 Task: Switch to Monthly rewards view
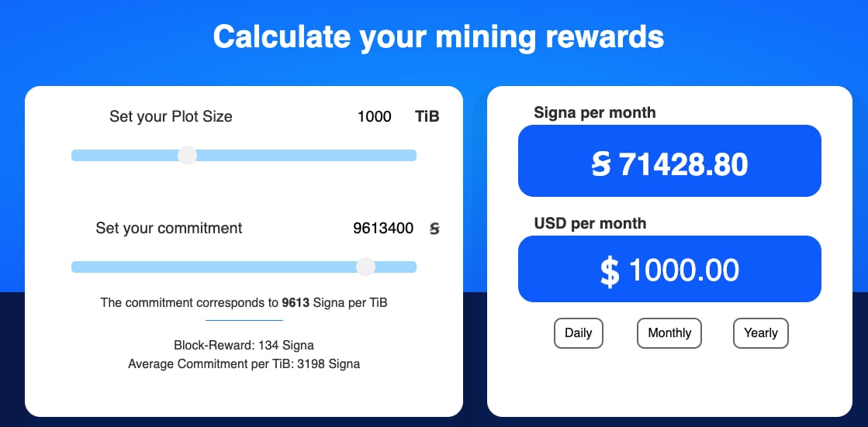pos(669,333)
